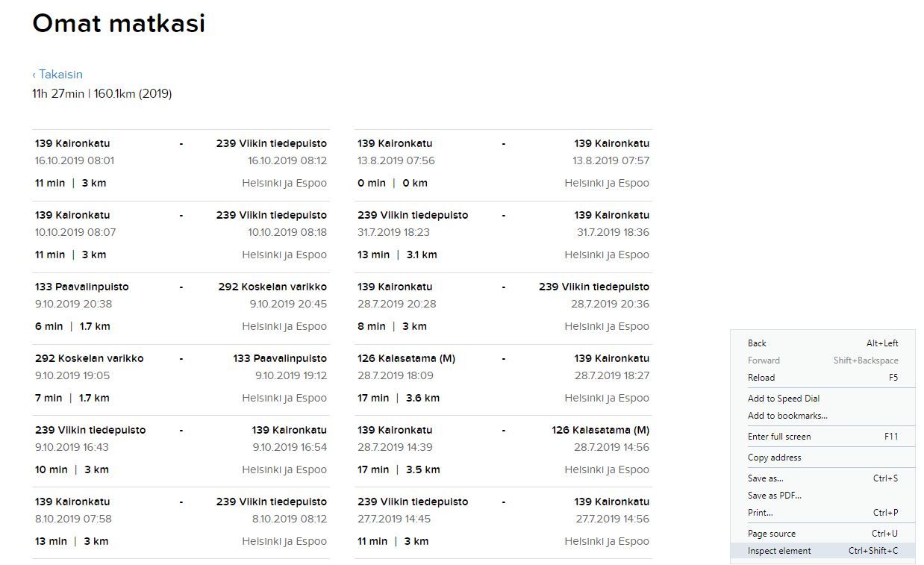
Task: Click the 2019 total summary line
Action: pyautogui.click(x=102, y=94)
